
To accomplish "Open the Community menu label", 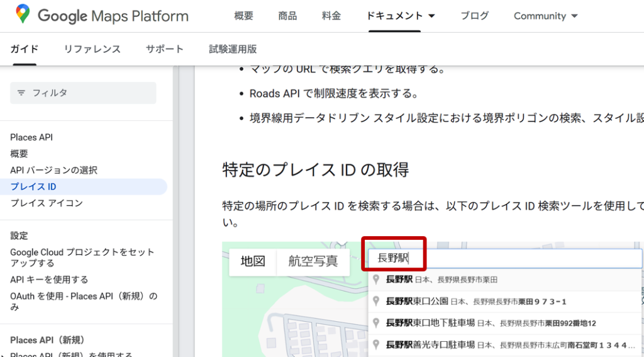I will (x=540, y=16).
